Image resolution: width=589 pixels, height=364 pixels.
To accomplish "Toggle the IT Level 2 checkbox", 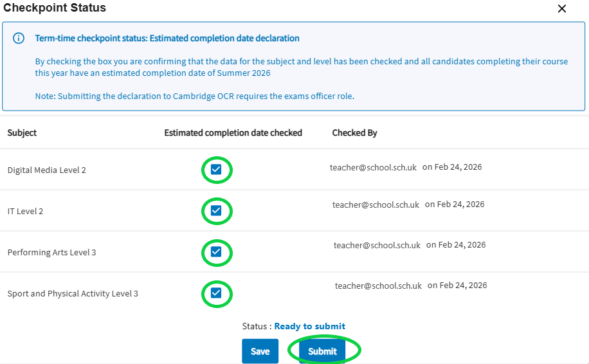I will click(x=216, y=211).
